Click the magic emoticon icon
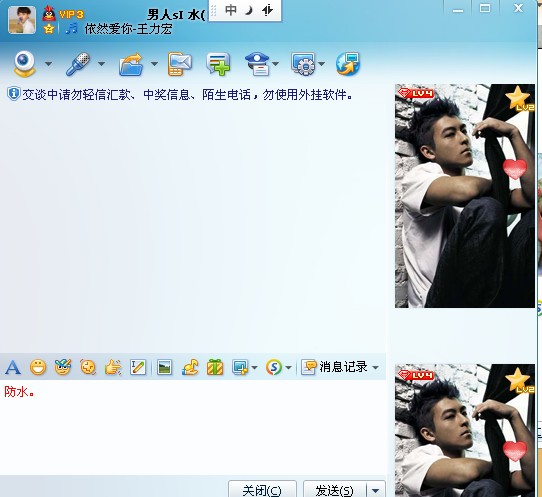This screenshot has height=497, width=542. point(63,367)
